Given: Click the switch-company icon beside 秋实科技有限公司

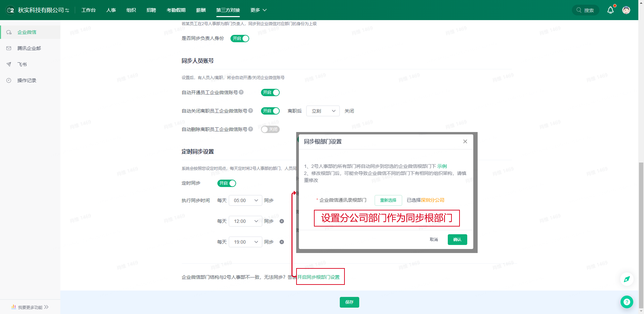Looking at the screenshot, I should point(67,10).
